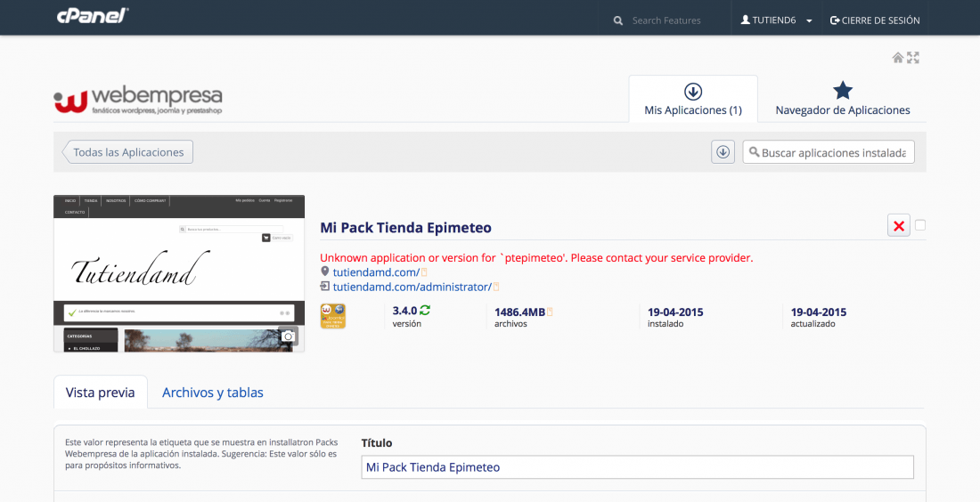
Task: Click the cPanel logo
Action: click(93, 16)
